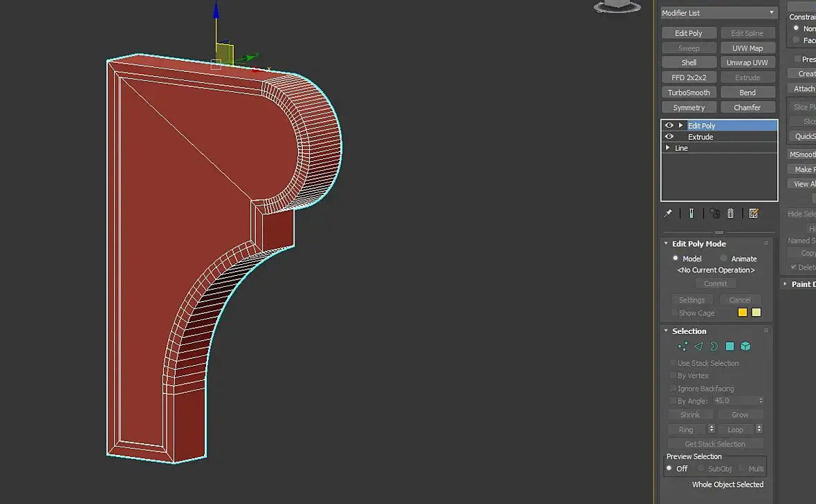Click the Symmetry modifier button
This screenshot has width=816, height=504.
pyautogui.click(x=689, y=108)
